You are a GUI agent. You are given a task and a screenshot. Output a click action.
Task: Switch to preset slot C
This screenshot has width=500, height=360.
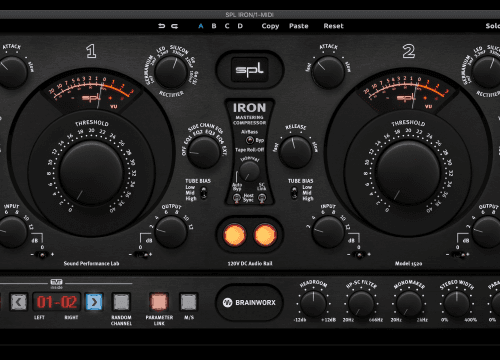coord(227,26)
